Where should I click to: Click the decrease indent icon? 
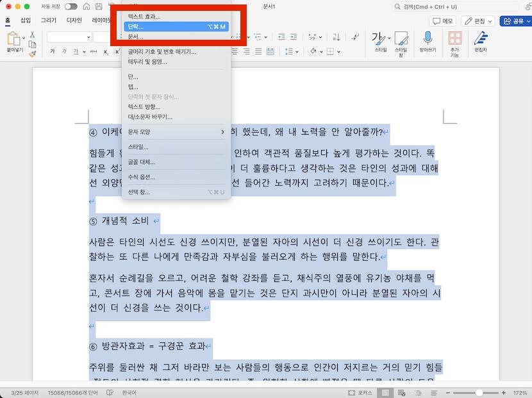click(x=281, y=37)
